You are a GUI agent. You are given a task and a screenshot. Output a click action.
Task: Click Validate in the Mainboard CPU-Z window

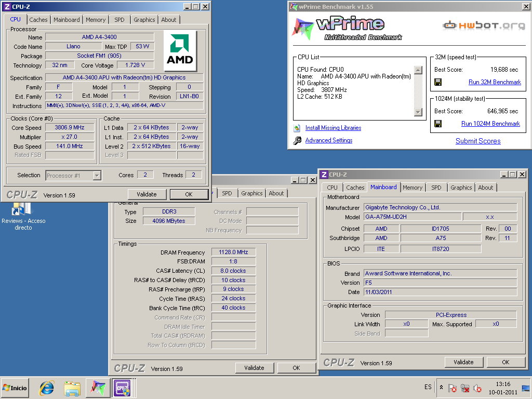pyautogui.click(x=464, y=362)
